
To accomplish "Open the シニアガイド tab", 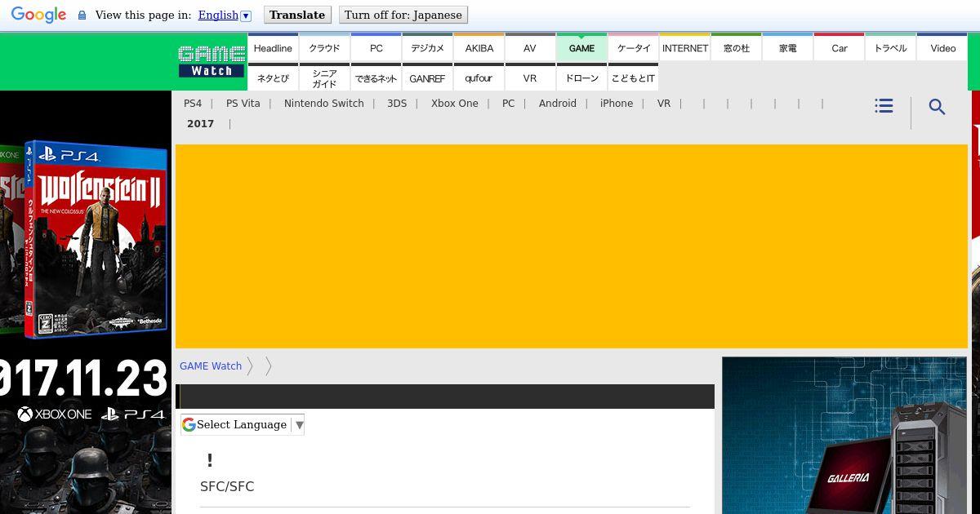I will coord(324,78).
